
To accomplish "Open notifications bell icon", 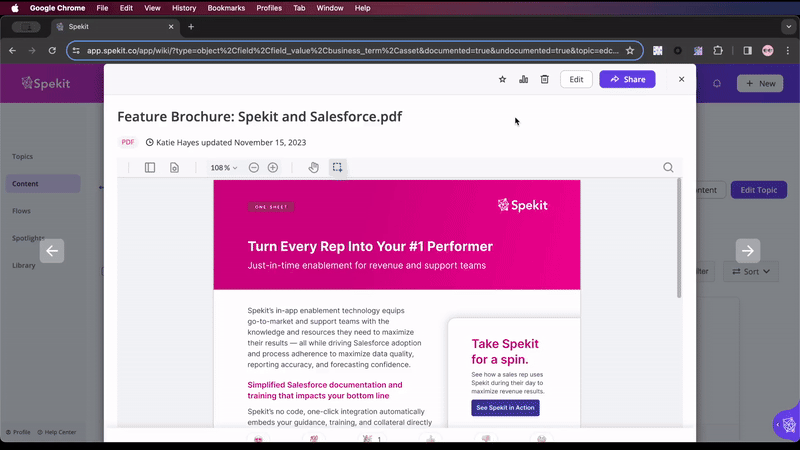I will point(717,83).
